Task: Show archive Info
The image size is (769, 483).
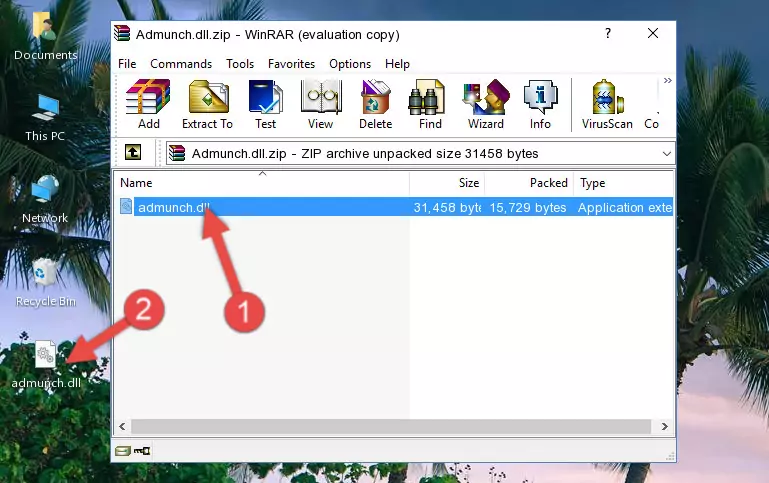Action: pyautogui.click(x=540, y=104)
